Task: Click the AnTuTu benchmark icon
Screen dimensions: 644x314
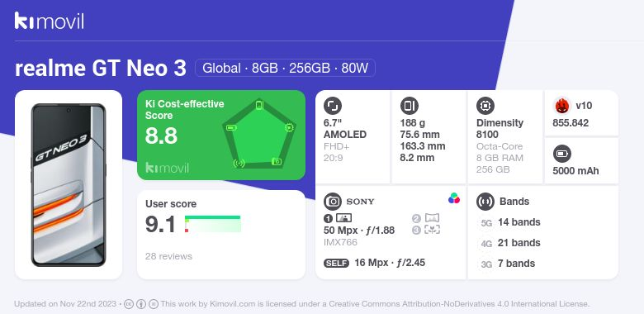Action: click(x=561, y=106)
